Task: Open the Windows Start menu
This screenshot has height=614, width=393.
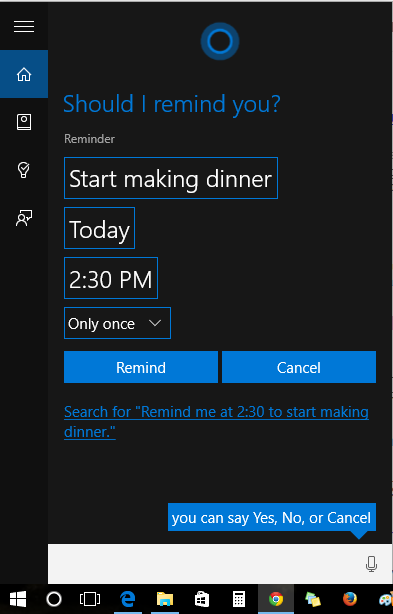Action: (x=18, y=599)
